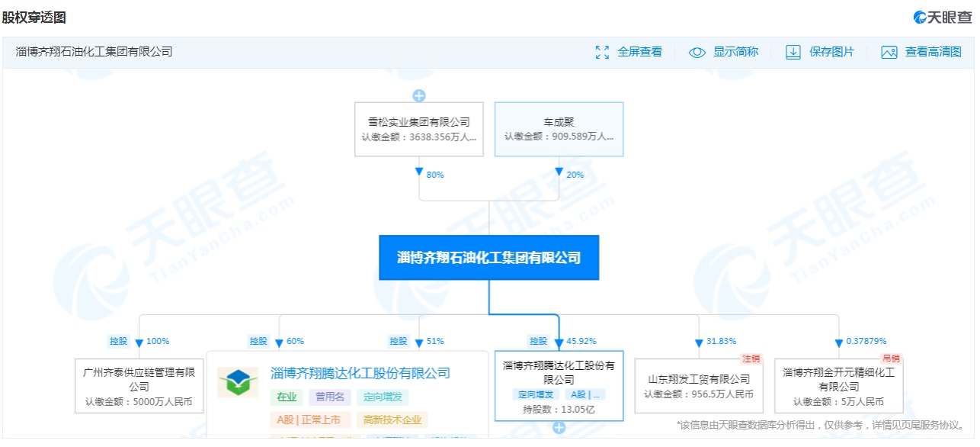
Task: Click the 注销 badge on 山东翔发工贸
Action: [x=751, y=359]
